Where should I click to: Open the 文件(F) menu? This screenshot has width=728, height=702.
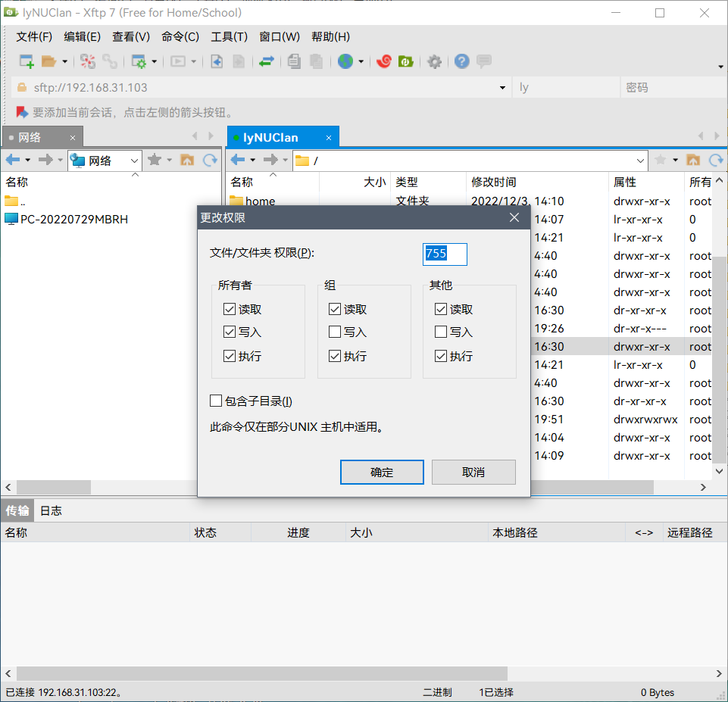click(x=34, y=36)
